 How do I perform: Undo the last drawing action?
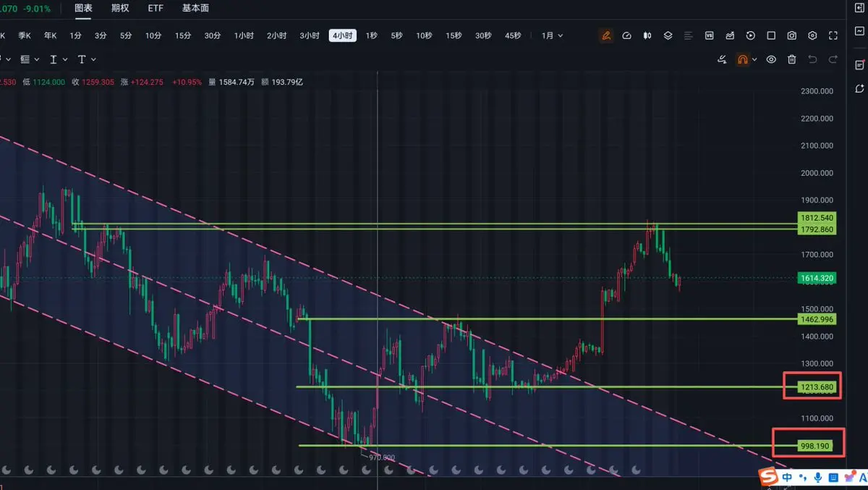[812, 59]
